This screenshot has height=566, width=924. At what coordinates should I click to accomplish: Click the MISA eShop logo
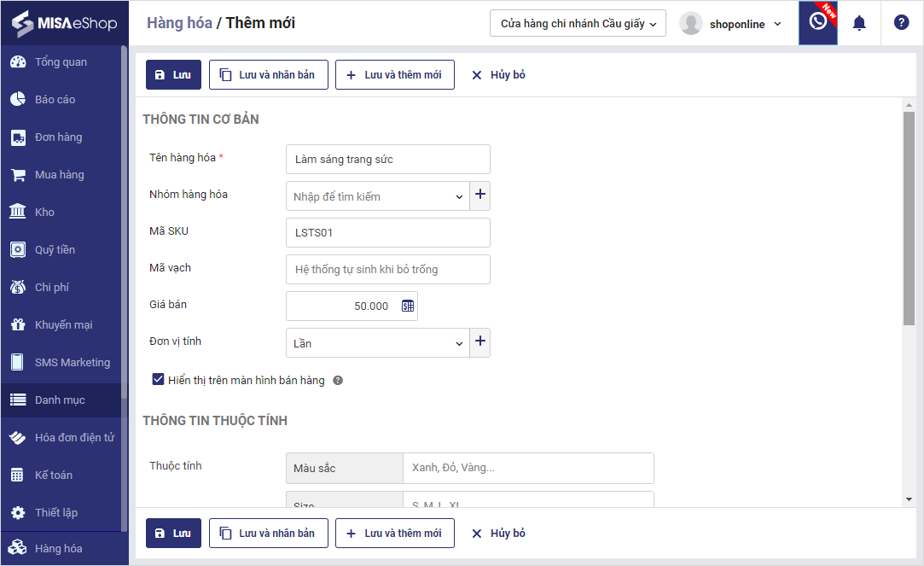tap(64, 23)
